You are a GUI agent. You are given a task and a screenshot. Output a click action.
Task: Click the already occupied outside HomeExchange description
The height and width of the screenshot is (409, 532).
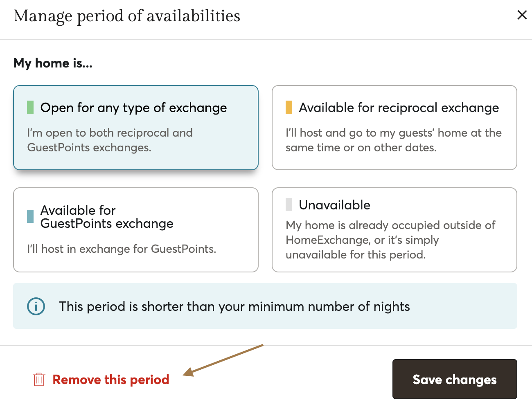tap(390, 240)
